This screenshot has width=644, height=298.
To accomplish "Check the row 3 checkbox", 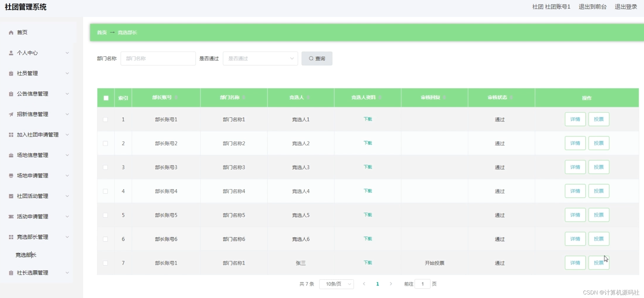I will tap(105, 167).
